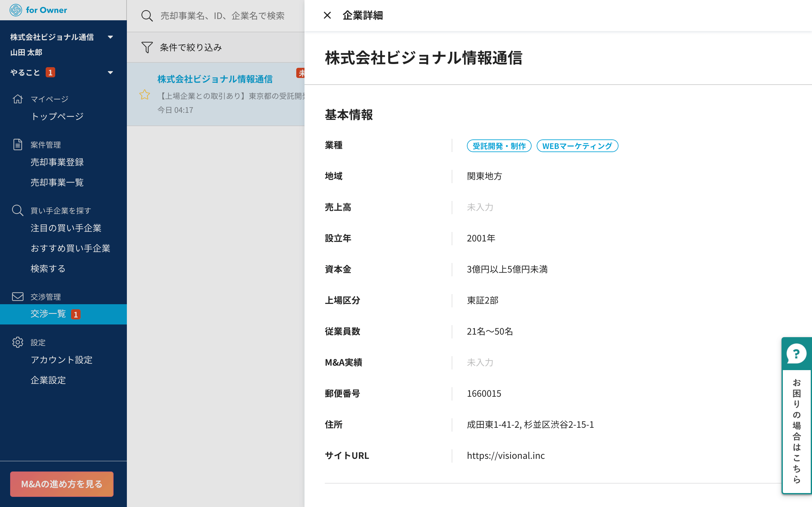Open the help question mark bubble
The height and width of the screenshot is (507, 812).
[x=796, y=353]
